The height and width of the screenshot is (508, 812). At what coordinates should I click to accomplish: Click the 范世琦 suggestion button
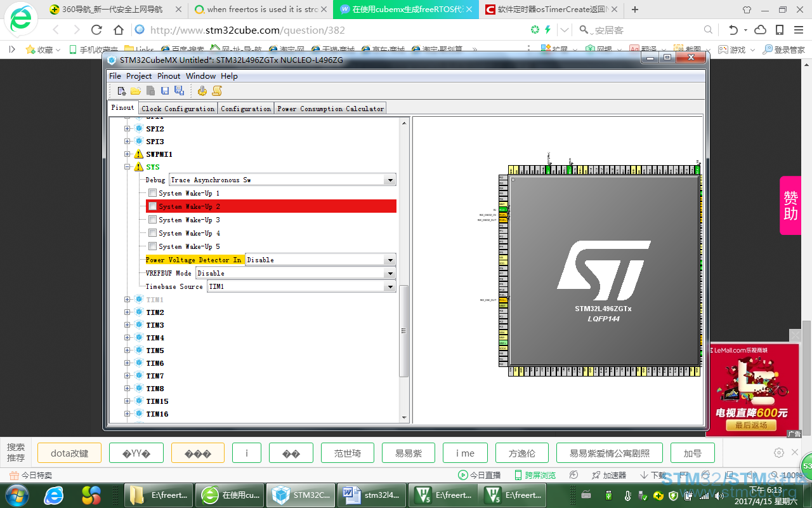click(x=348, y=453)
